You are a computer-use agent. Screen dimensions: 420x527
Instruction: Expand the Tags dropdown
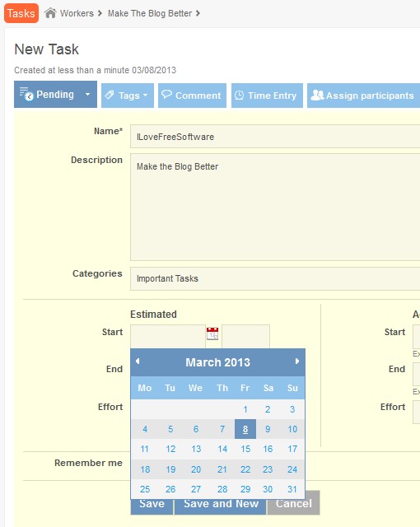(x=128, y=96)
